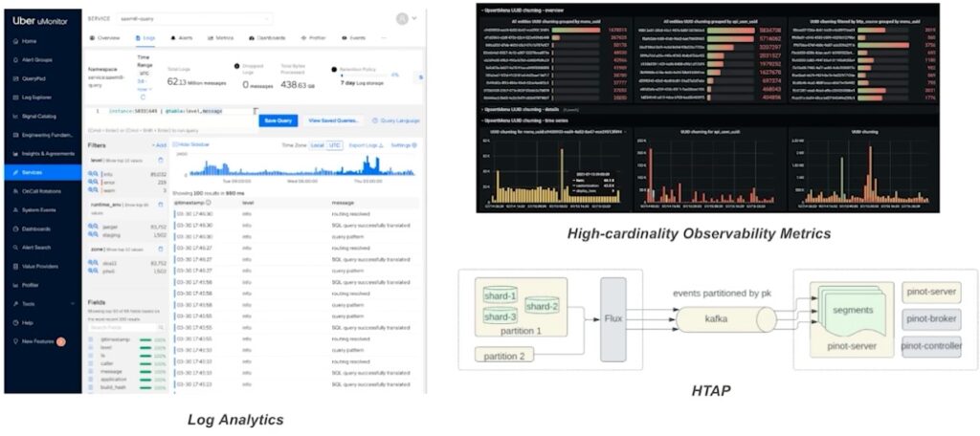Switch time zone toggle to UTC
This screenshot has width=980, height=436.
click(334, 144)
